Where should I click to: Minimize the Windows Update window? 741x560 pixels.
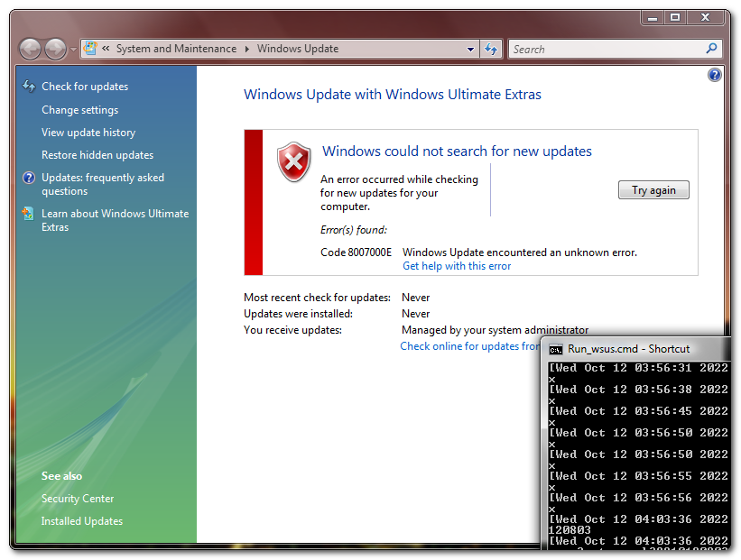[653, 18]
